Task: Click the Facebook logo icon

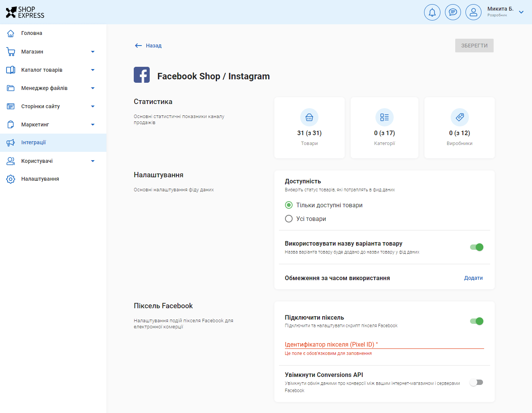Action: pos(142,75)
